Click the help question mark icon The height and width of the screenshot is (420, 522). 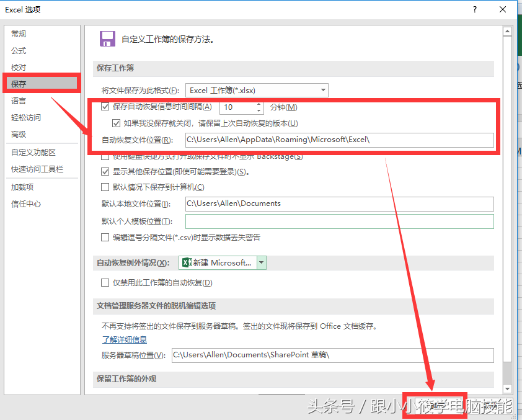(x=475, y=9)
